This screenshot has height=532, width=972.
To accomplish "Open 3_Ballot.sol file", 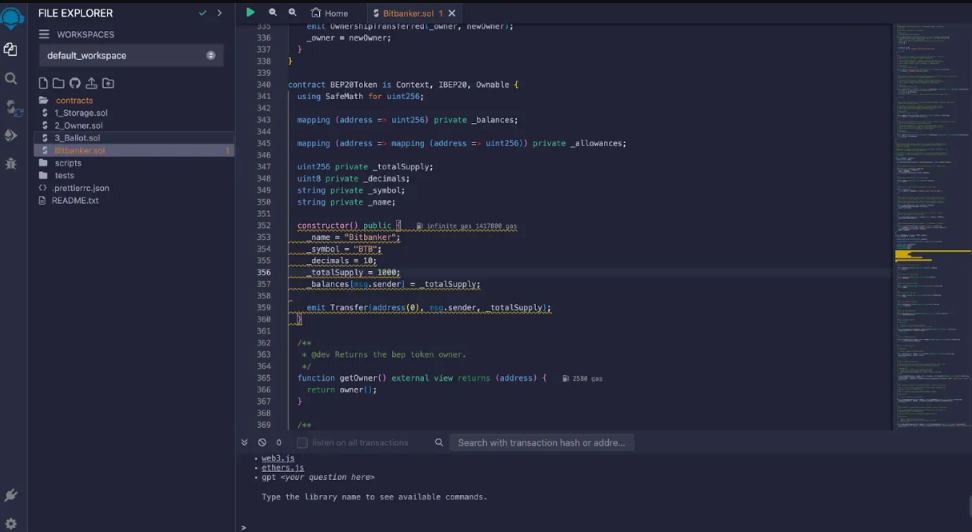I will 77,138.
